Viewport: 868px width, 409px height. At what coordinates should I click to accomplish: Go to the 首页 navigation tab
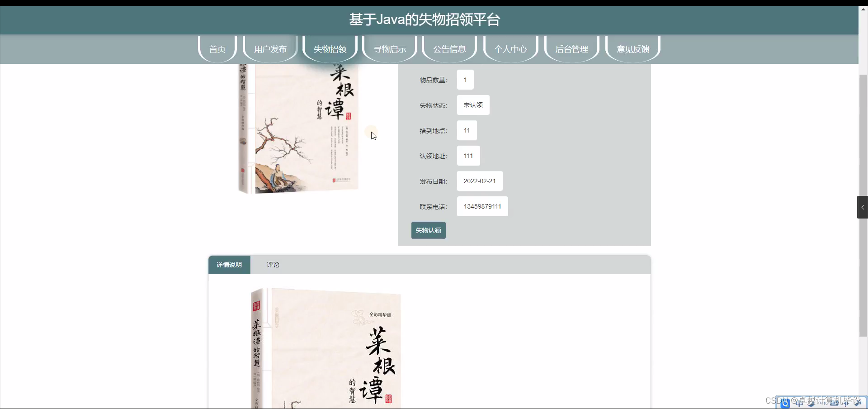pos(217,49)
